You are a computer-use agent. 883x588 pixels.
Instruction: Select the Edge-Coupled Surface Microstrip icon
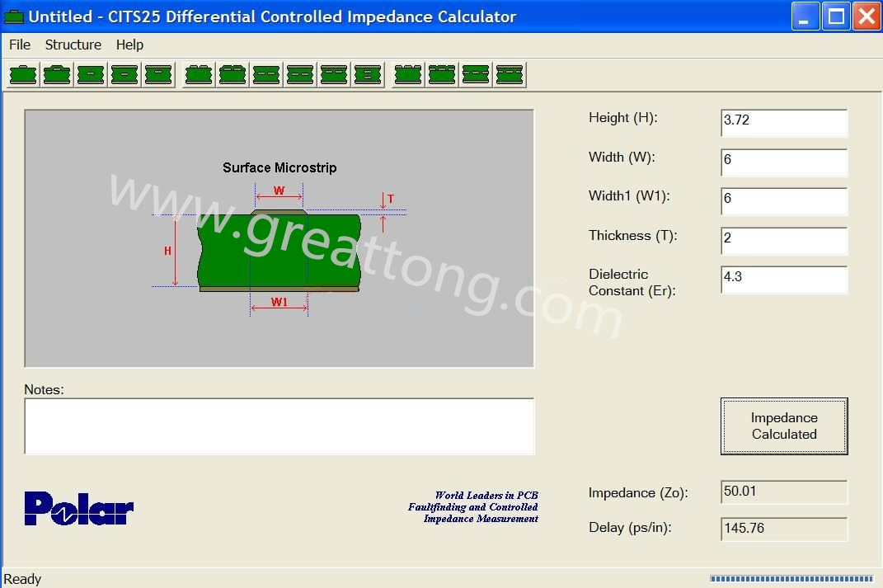click(199, 75)
